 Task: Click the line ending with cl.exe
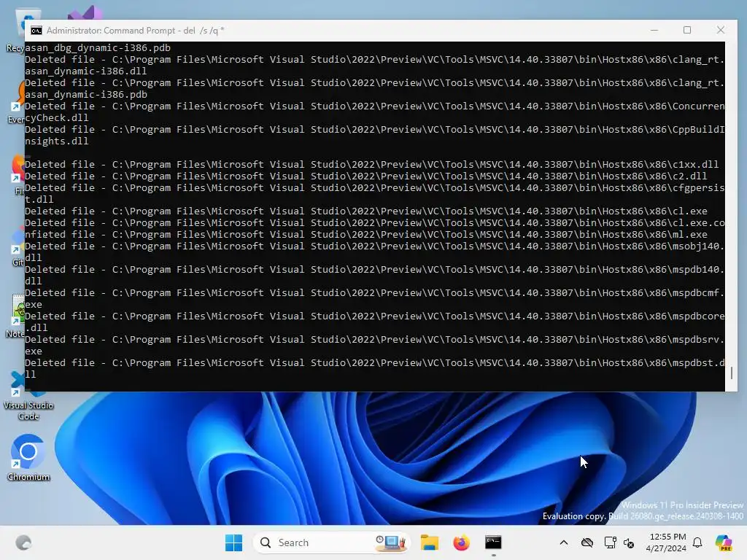click(366, 211)
